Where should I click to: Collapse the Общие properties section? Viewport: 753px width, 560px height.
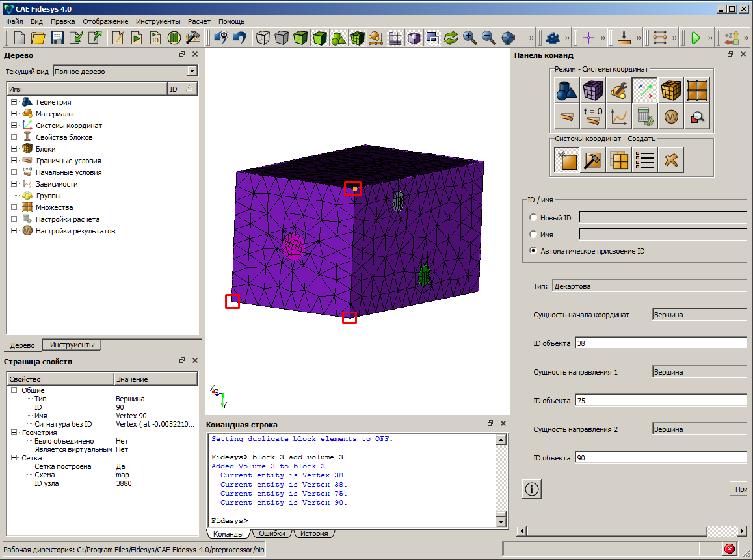[14, 390]
